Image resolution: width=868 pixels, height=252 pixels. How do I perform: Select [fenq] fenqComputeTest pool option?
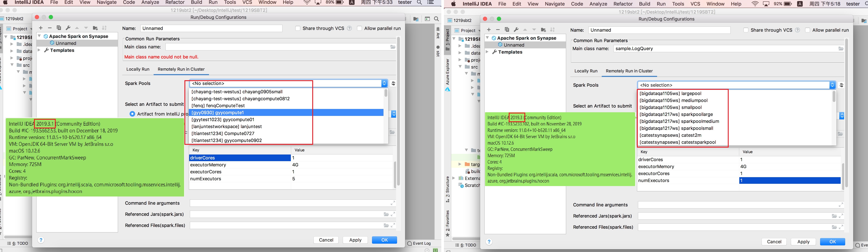pyautogui.click(x=286, y=105)
